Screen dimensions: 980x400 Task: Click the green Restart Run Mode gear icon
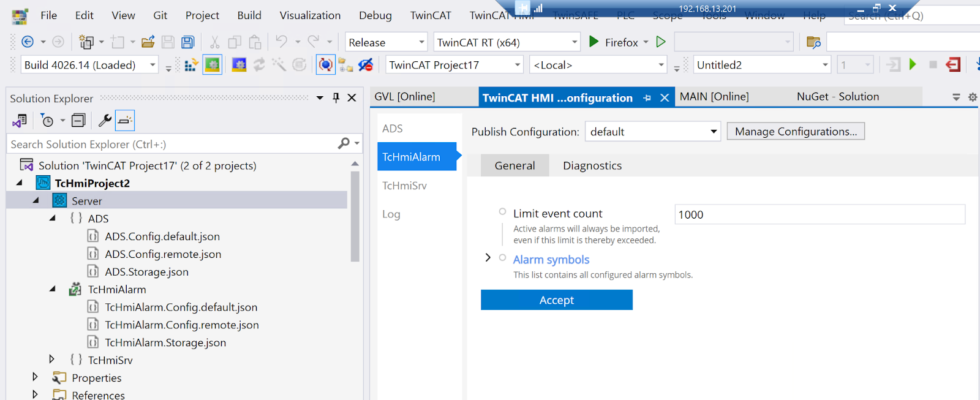pyautogui.click(x=213, y=64)
